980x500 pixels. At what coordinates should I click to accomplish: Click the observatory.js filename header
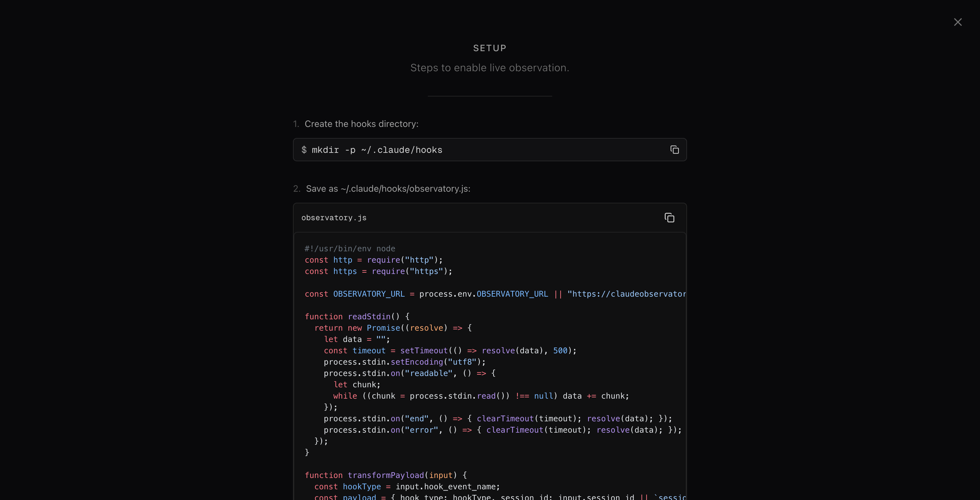point(334,218)
